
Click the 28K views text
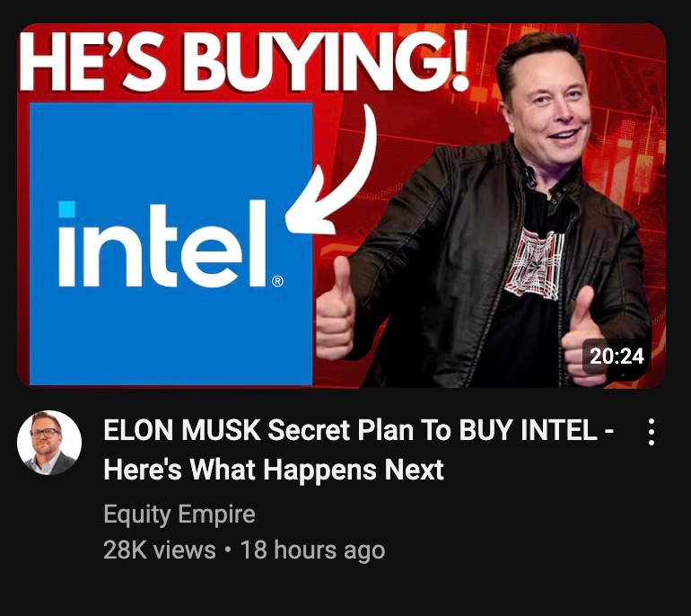point(160,550)
